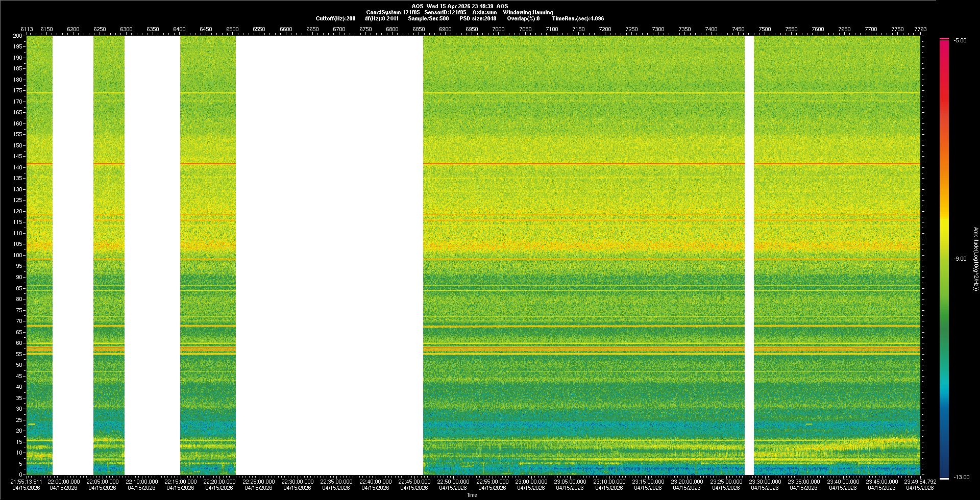Viewport: 980px width, 500px height.
Task: Click the white lower limit marker on colorbar
Action: [x=944, y=479]
